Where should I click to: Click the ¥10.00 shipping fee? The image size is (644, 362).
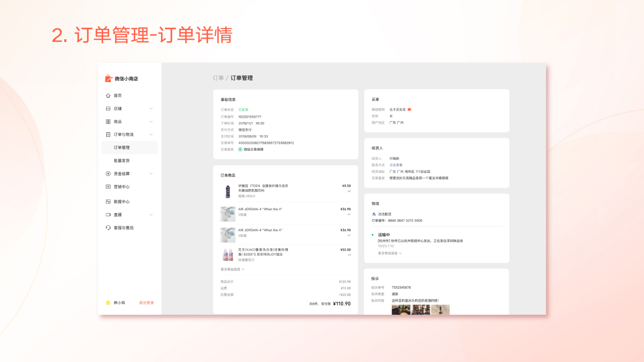[346, 288]
